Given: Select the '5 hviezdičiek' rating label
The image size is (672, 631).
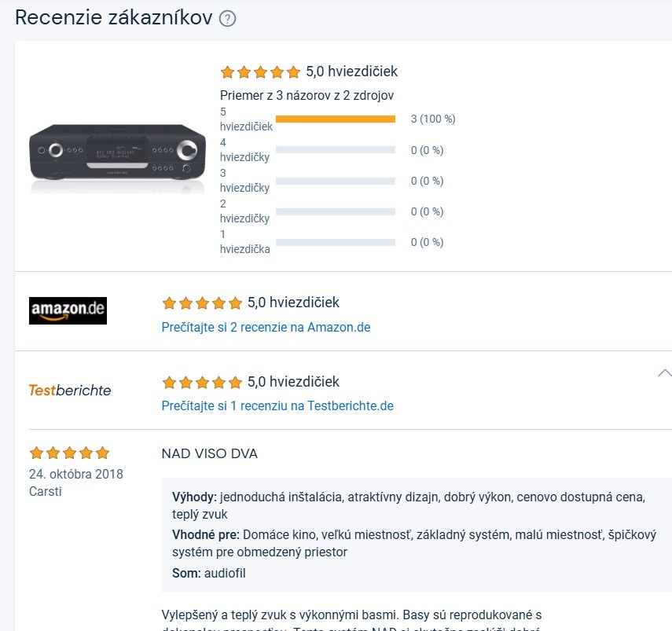Looking at the screenshot, I should pos(246,119).
